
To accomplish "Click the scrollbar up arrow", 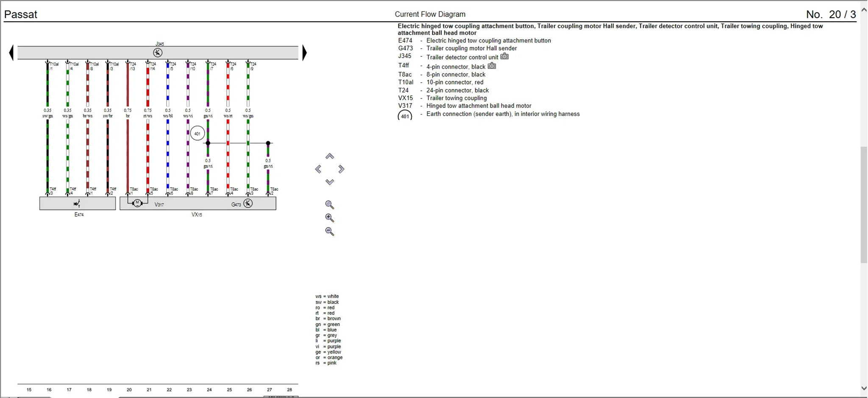I will [x=864, y=9].
